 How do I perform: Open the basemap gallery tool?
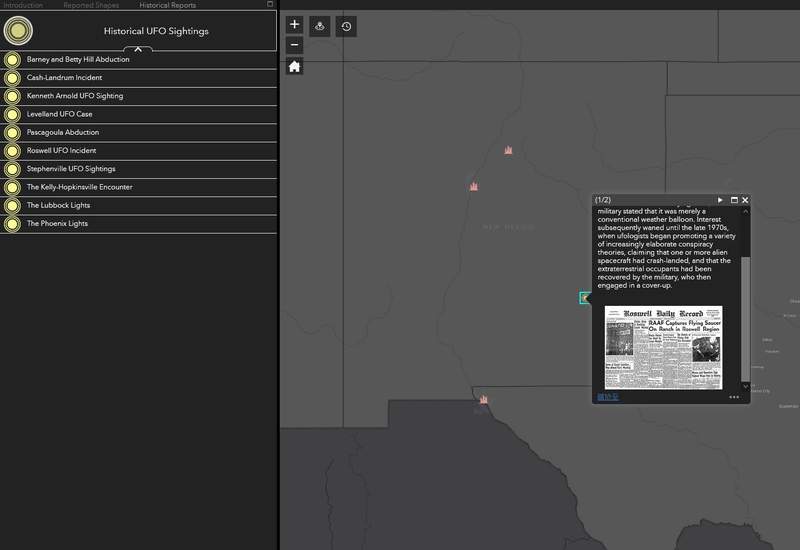click(320, 26)
